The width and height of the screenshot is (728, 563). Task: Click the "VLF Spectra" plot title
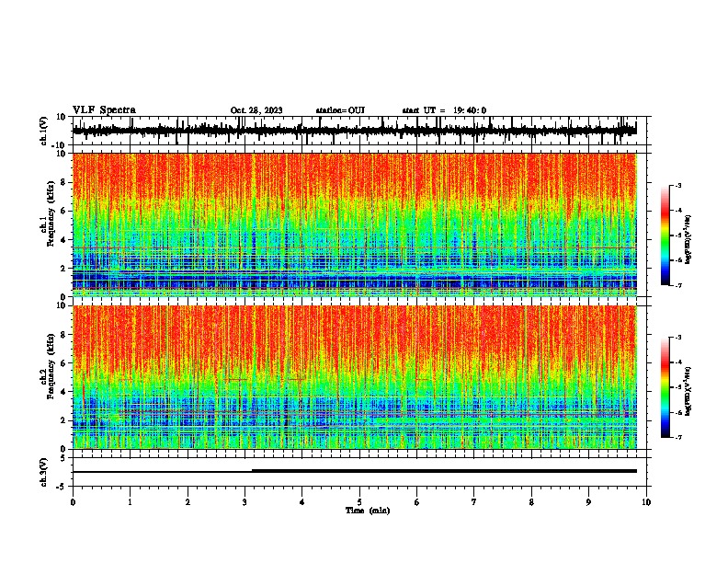[104, 110]
